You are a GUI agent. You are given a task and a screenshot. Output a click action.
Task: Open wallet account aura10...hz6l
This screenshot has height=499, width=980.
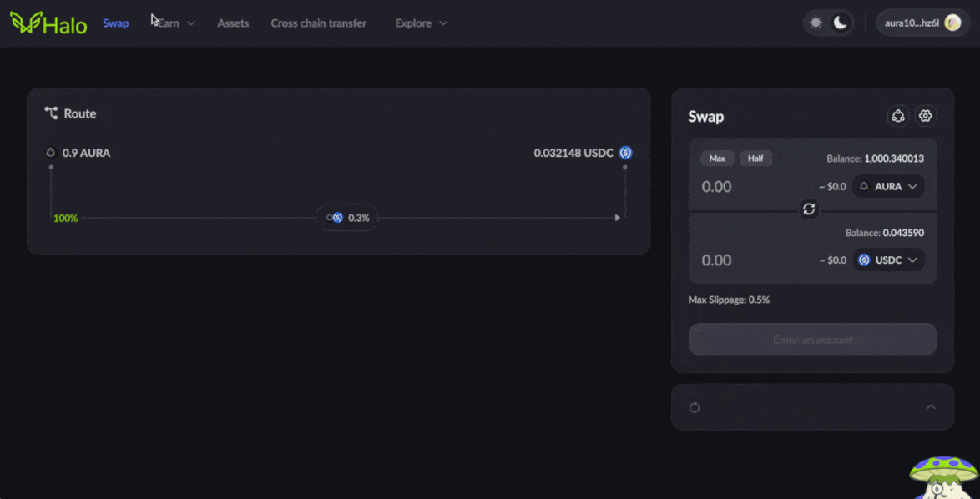pos(922,23)
